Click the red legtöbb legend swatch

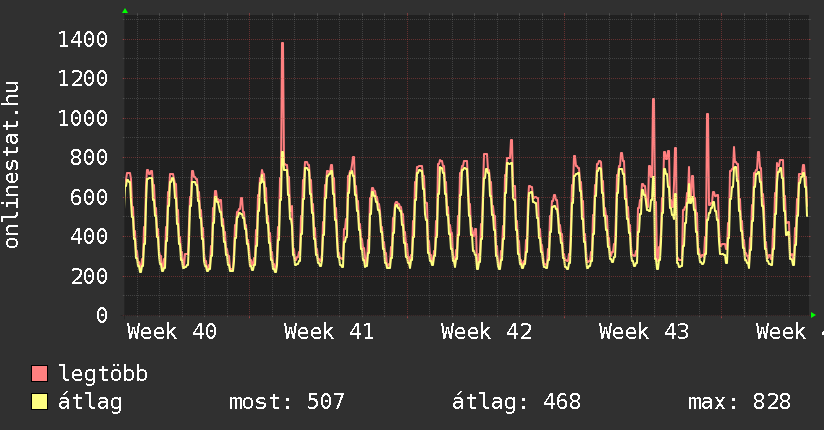click(40, 374)
